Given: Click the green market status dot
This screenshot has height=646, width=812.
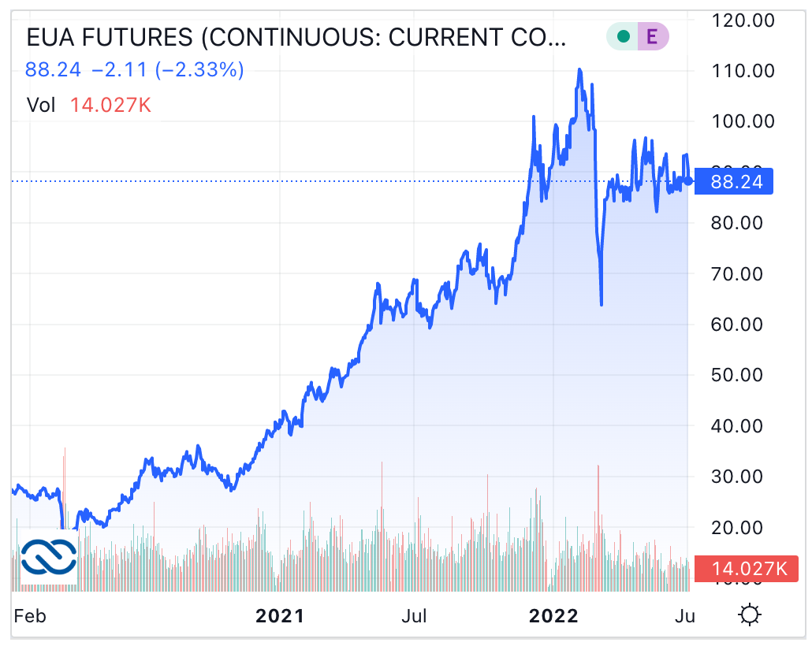Looking at the screenshot, I should (x=624, y=36).
